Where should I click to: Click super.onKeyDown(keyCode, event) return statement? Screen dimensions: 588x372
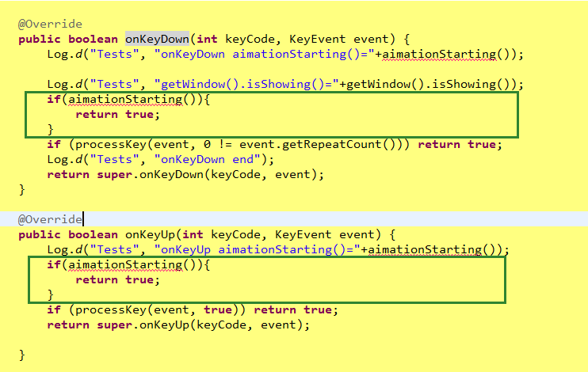point(185,175)
